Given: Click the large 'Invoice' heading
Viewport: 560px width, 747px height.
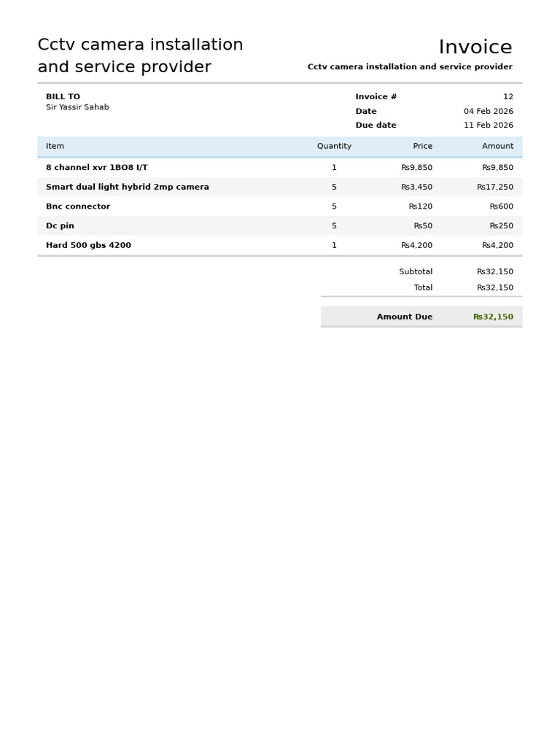Looking at the screenshot, I should tap(475, 47).
